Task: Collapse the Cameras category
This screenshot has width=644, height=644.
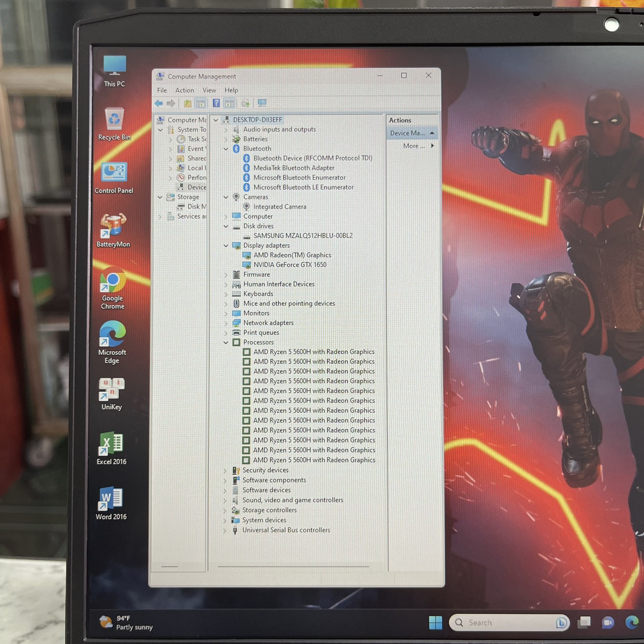Action: [x=226, y=197]
